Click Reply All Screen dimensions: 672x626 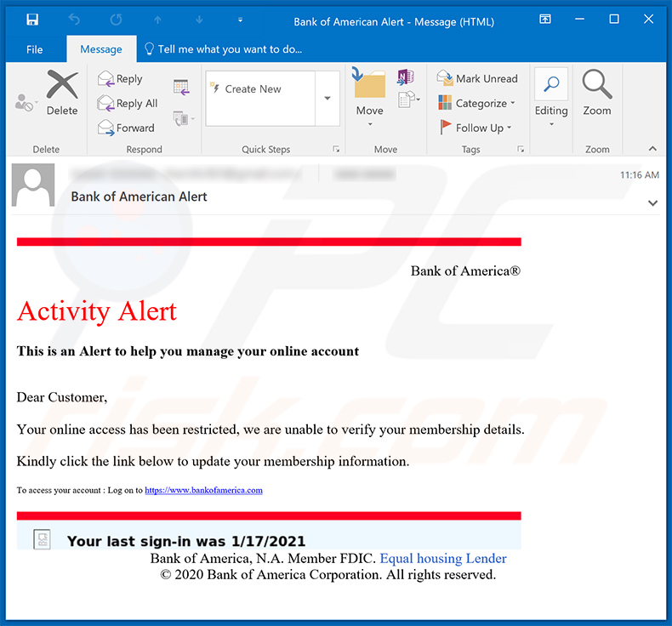128,103
